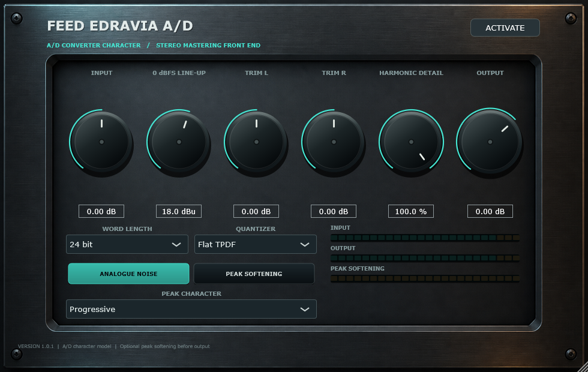Click the PEAK CHARACTER label

191,293
